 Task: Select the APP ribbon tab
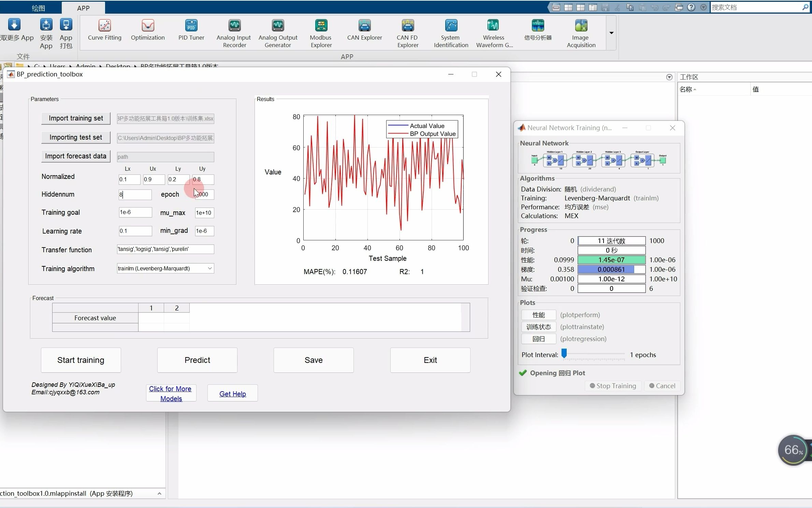83,8
